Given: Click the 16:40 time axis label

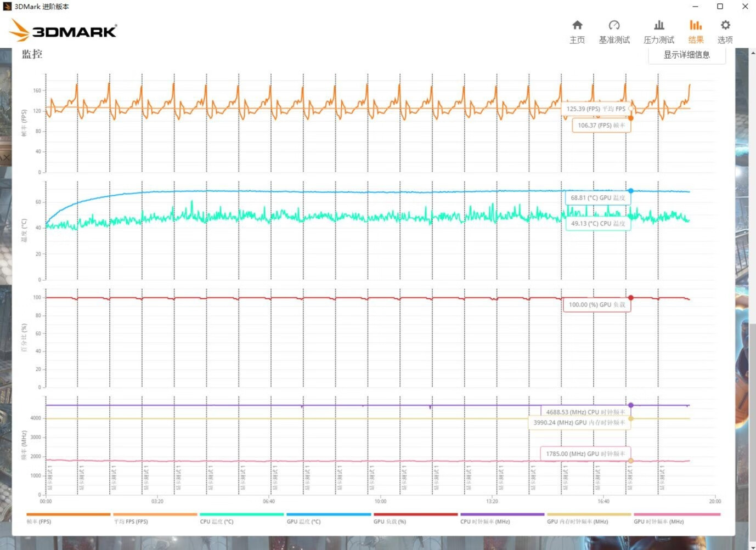Looking at the screenshot, I should 603,501.
